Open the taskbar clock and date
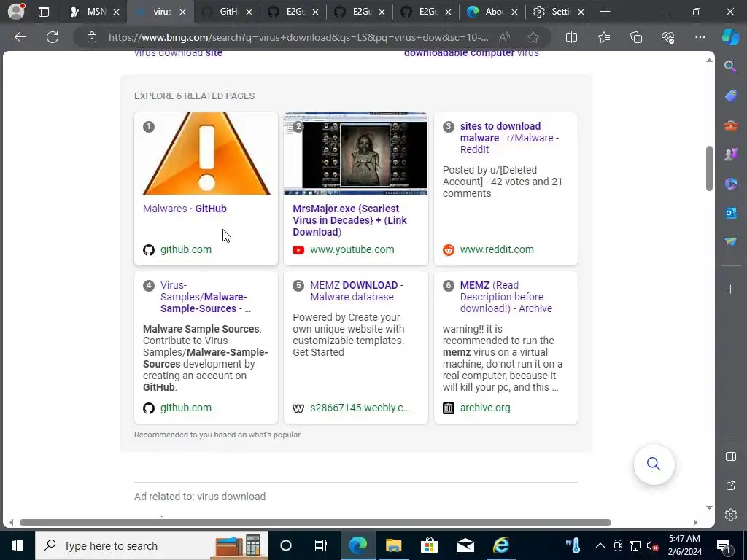The width and height of the screenshot is (747, 560). (x=684, y=545)
